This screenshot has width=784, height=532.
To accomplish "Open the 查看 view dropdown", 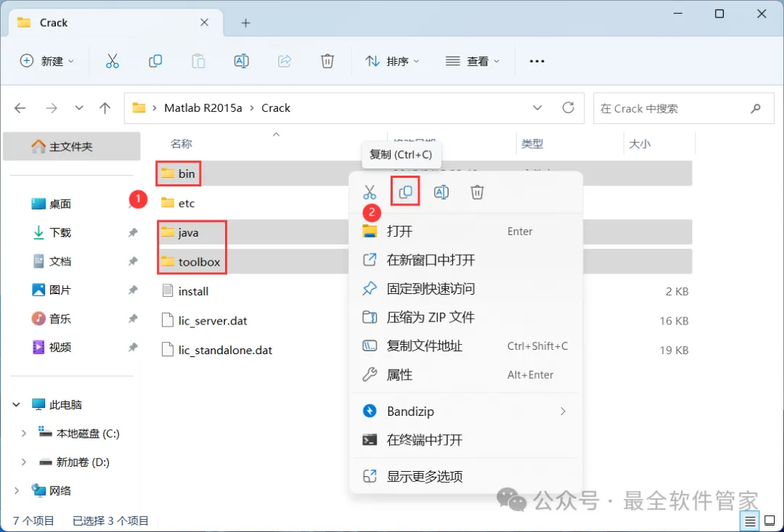I will click(x=473, y=61).
